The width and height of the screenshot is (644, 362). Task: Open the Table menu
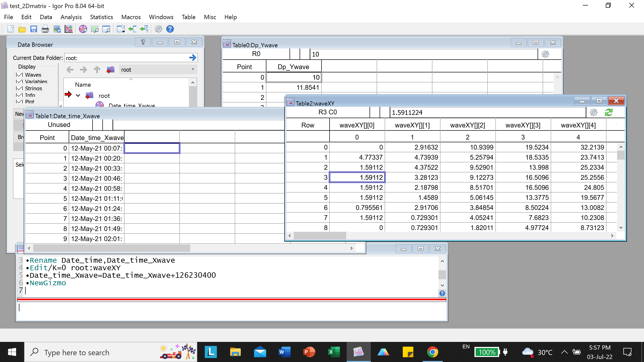click(x=188, y=17)
